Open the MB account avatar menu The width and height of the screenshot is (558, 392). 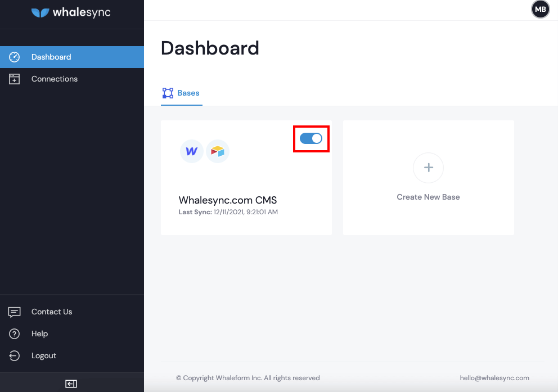540,10
